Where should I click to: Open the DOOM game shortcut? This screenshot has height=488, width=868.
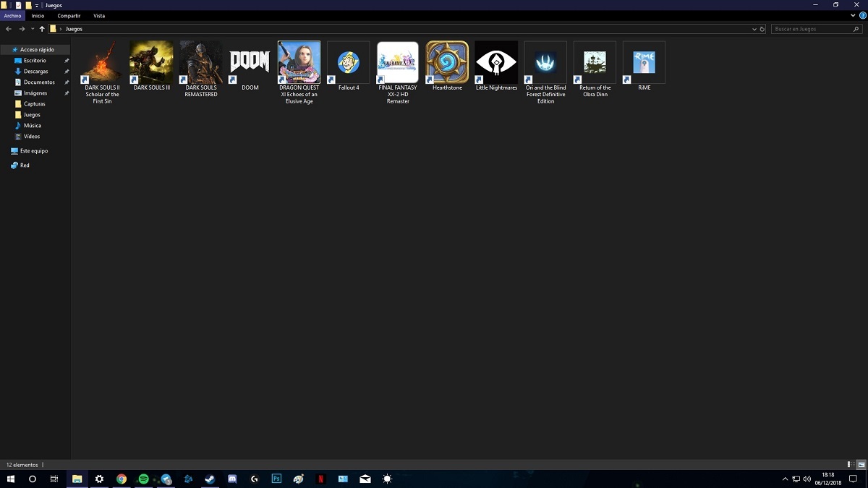(x=249, y=62)
